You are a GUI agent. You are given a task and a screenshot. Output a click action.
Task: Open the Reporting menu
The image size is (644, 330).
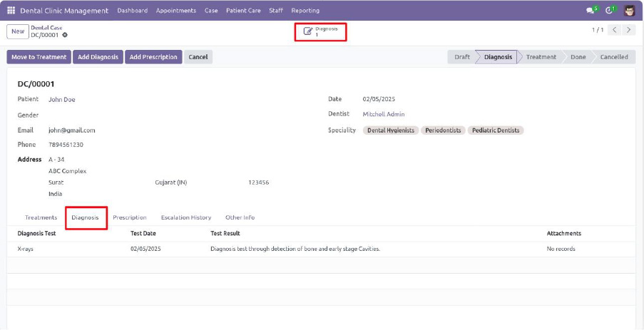tap(305, 11)
